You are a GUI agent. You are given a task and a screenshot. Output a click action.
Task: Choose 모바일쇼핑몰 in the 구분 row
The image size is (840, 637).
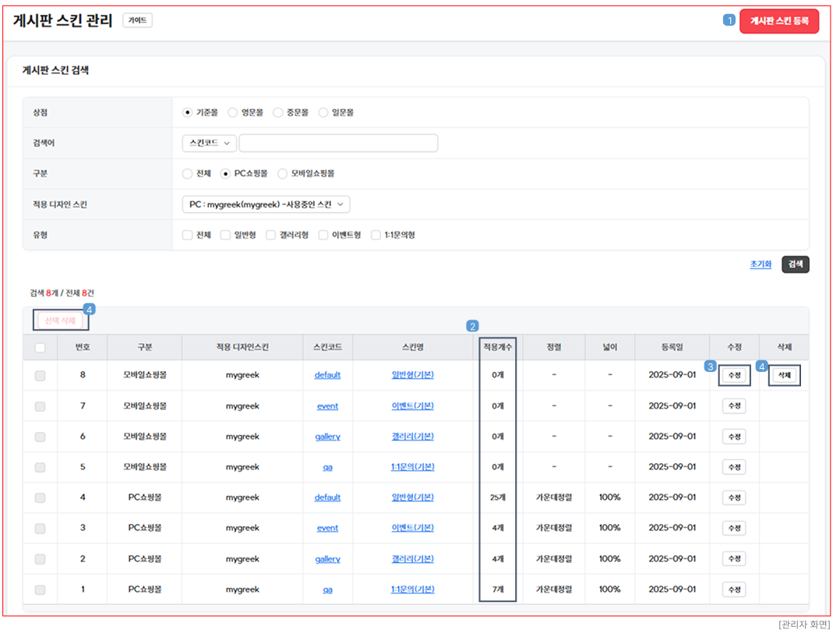[x=283, y=173]
